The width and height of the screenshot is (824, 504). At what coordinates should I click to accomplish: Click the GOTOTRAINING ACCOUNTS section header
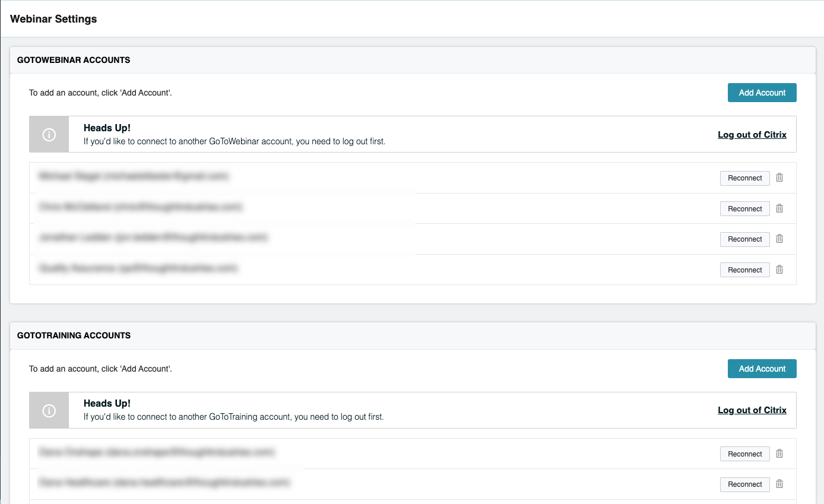coord(74,335)
